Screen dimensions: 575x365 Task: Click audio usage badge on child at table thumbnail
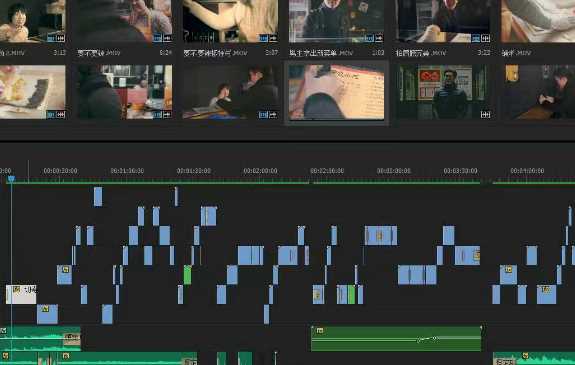pos(61,38)
